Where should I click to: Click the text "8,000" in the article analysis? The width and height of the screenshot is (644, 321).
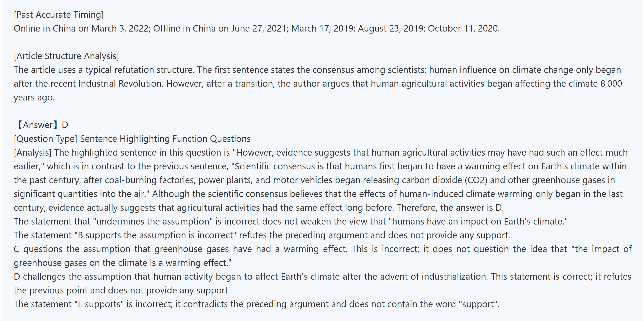pos(611,84)
